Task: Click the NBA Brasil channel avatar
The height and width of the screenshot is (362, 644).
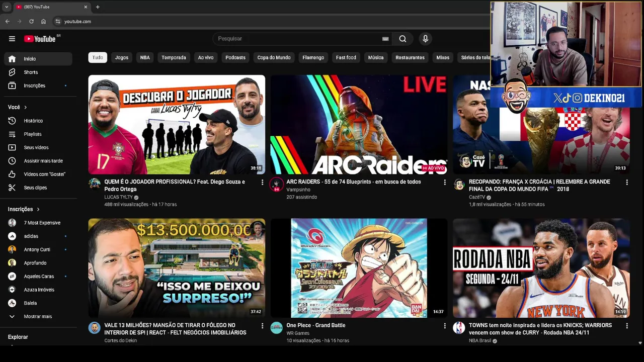Action: 459,328
